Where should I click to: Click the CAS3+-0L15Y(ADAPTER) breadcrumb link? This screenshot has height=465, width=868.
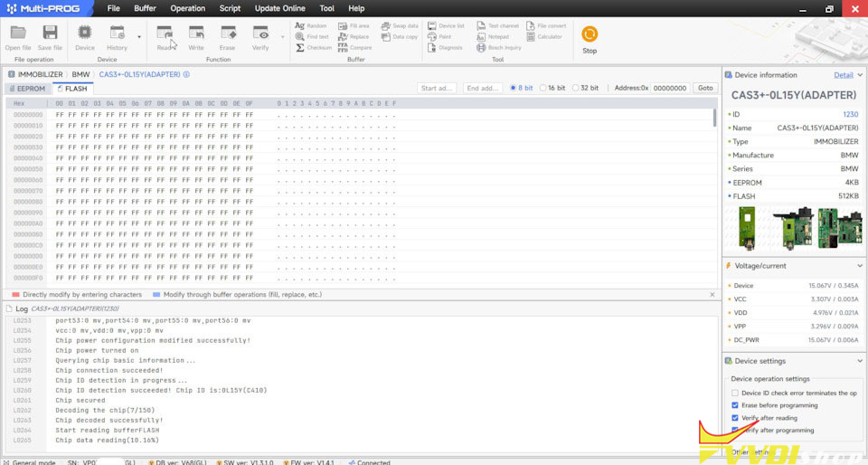(x=139, y=74)
